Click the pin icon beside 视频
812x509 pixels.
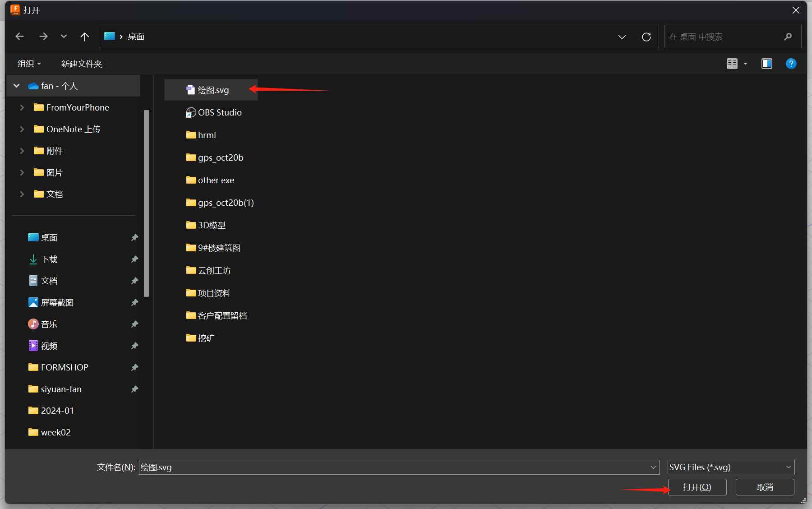pyautogui.click(x=134, y=346)
